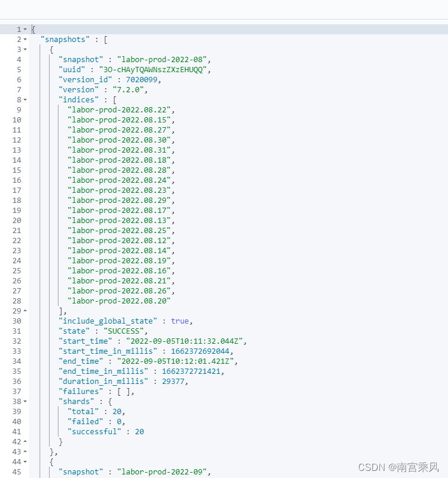
Task: Collapse the "indices" array fold arrow on line 8
Action: pyautogui.click(x=25, y=100)
